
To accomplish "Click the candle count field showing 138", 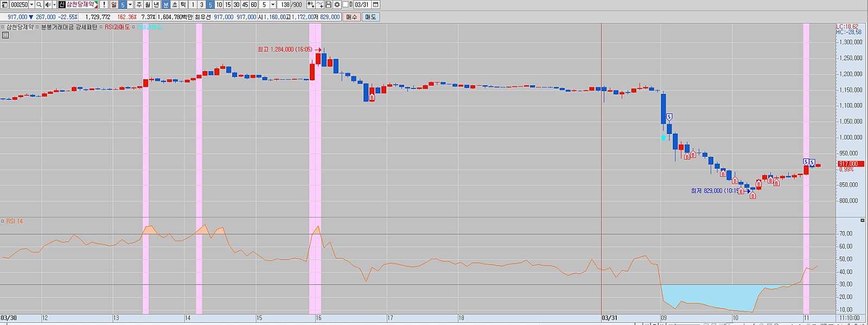I will [285, 4].
